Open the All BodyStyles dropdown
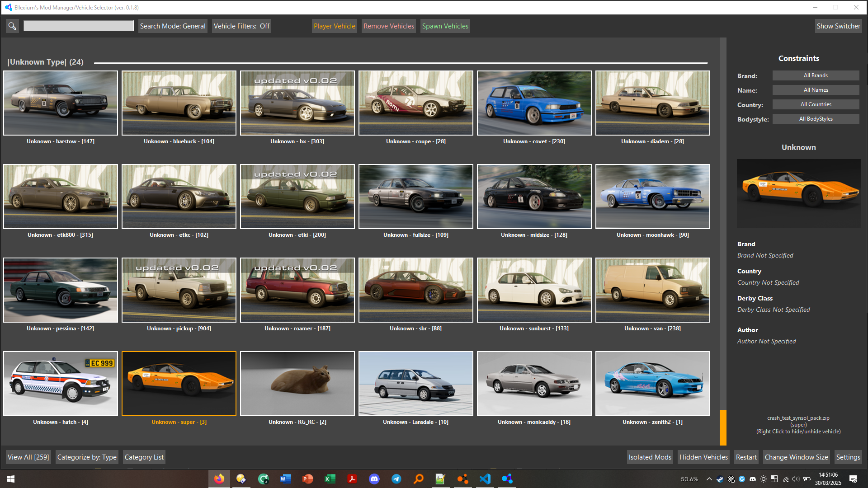 point(816,119)
